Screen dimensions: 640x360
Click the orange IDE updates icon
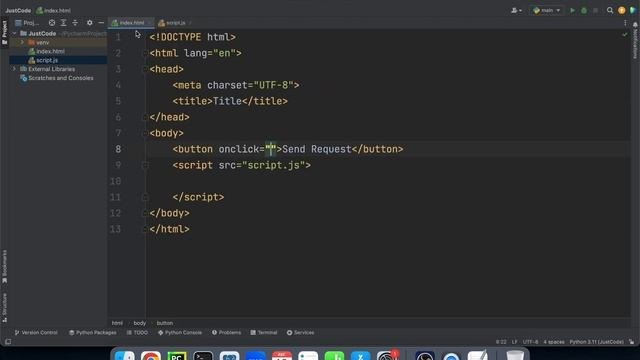click(x=622, y=11)
